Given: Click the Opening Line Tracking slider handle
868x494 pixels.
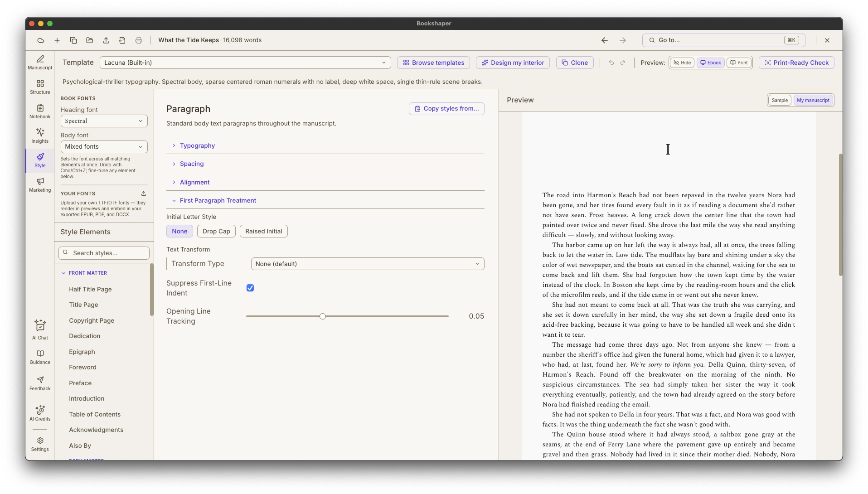Looking at the screenshot, I should point(323,316).
